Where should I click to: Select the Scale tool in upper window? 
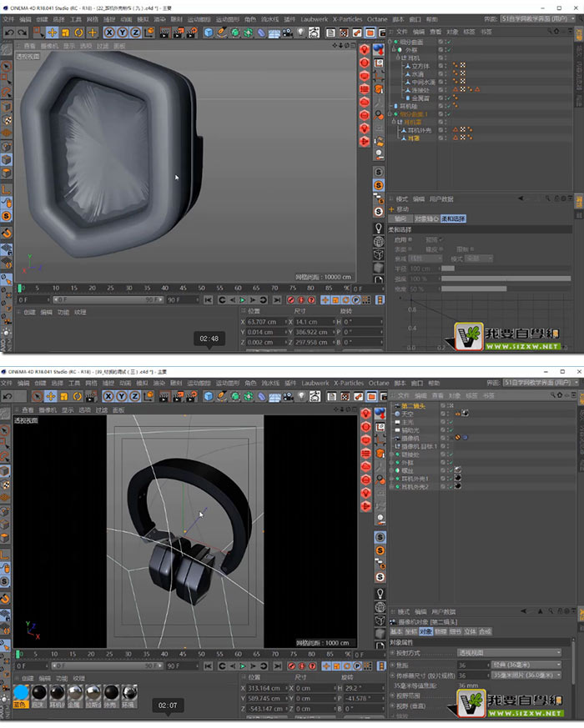coord(65,33)
